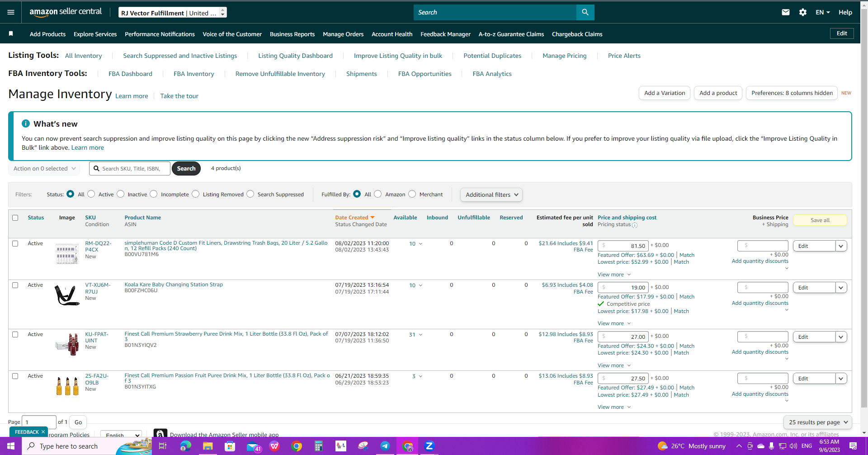Click the Save all button
This screenshot has width=868, height=455.
pos(820,220)
